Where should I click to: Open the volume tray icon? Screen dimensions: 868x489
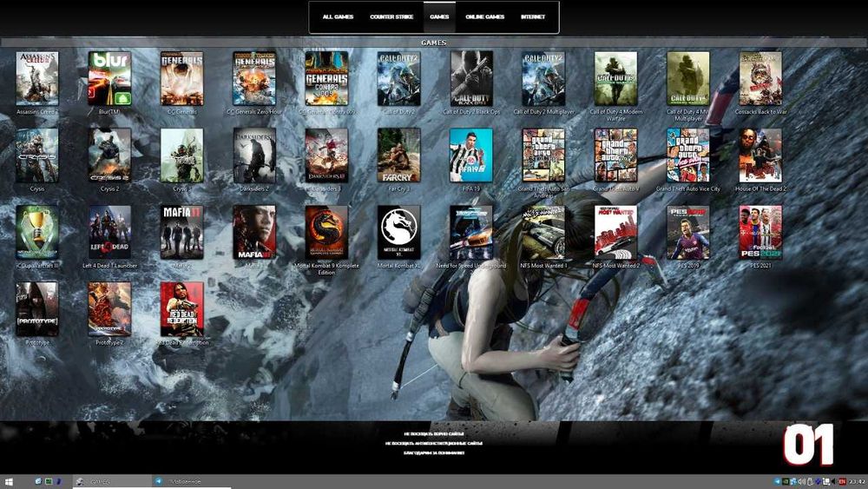point(801,482)
